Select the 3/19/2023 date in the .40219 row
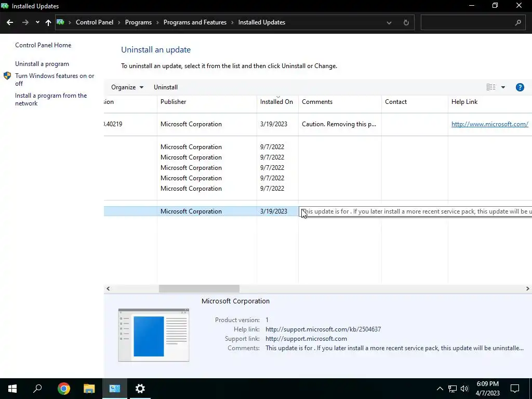This screenshot has width=532, height=399. pyautogui.click(x=273, y=124)
